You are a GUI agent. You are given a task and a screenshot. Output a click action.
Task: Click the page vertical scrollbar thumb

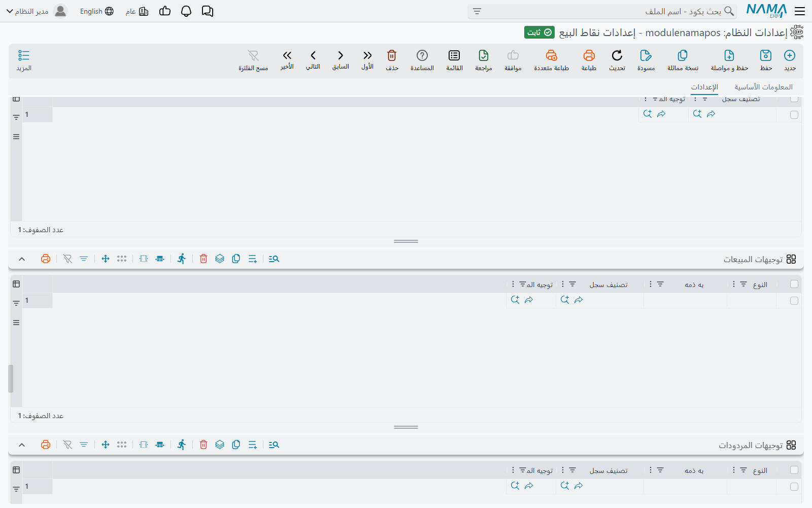10,378
